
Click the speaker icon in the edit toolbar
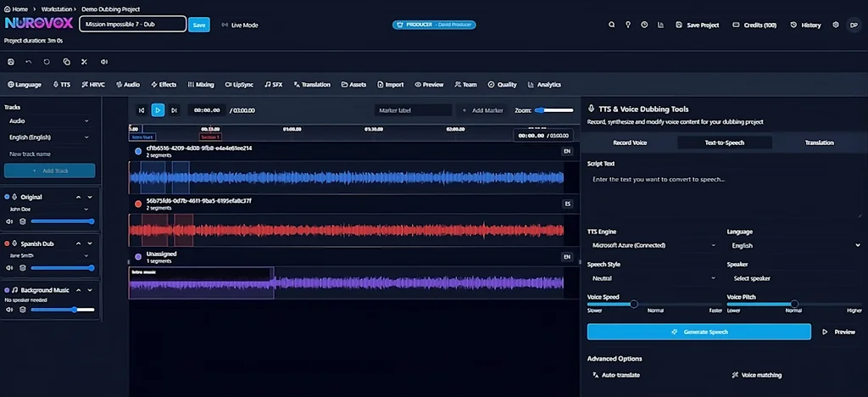click(103, 62)
